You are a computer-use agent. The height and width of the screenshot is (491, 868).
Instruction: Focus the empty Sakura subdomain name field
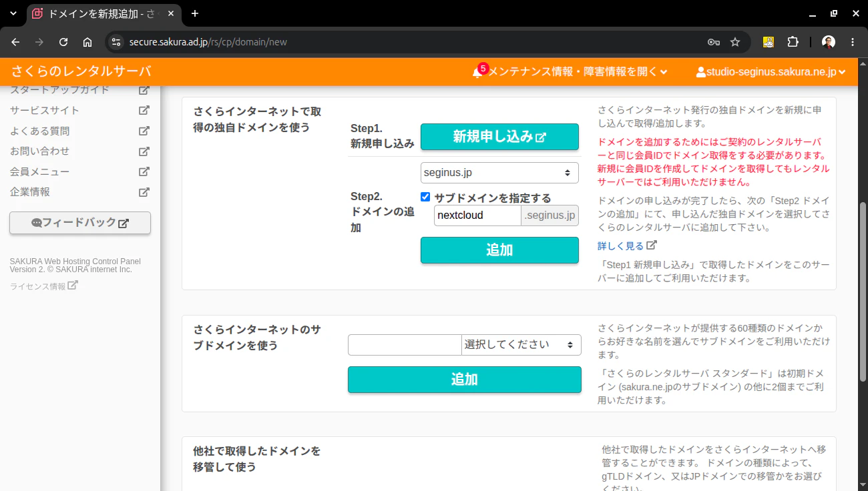click(x=405, y=345)
